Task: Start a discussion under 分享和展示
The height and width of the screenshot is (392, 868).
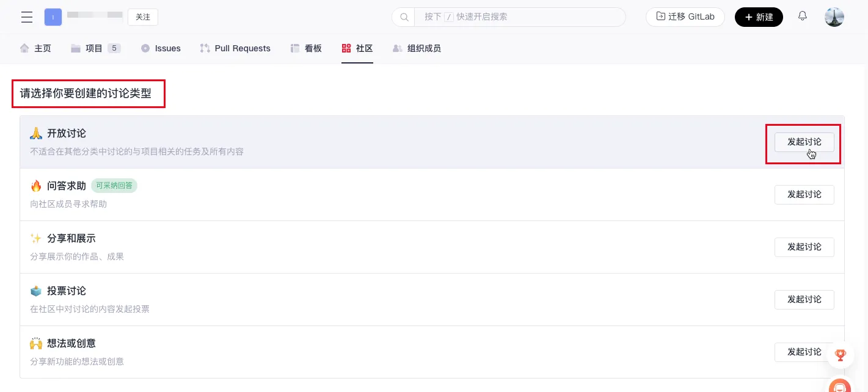Action: pyautogui.click(x=804, y=247)
